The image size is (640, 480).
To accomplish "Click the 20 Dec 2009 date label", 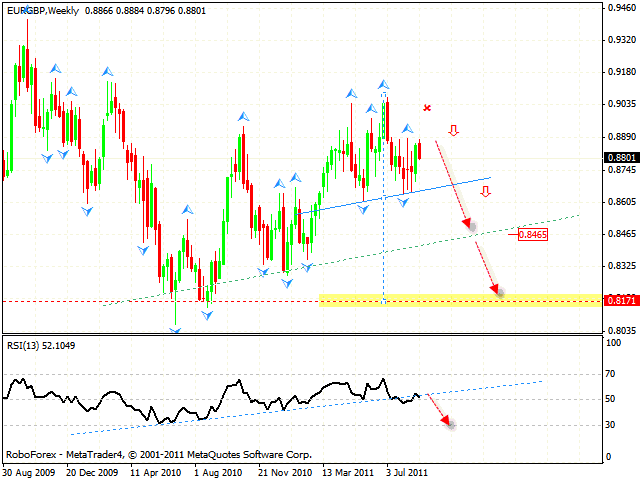I will pos(92,473).
